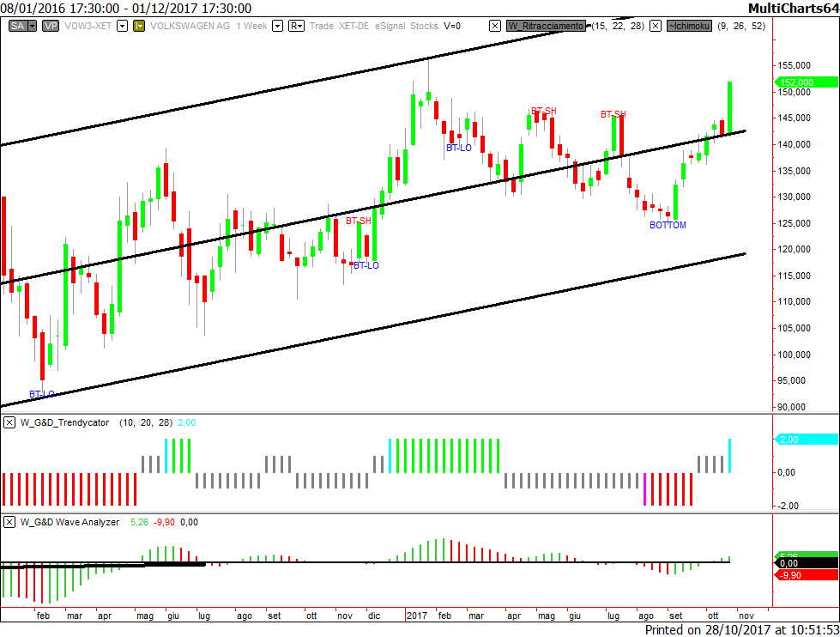Click the BOTTOM signal label on the chart
This screenshot has height=637, width=840.
(668, 225)
